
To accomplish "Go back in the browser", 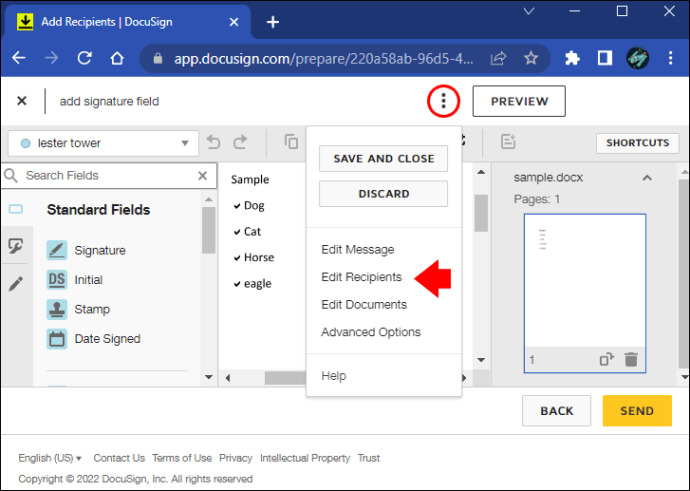I will coord(18,58).
